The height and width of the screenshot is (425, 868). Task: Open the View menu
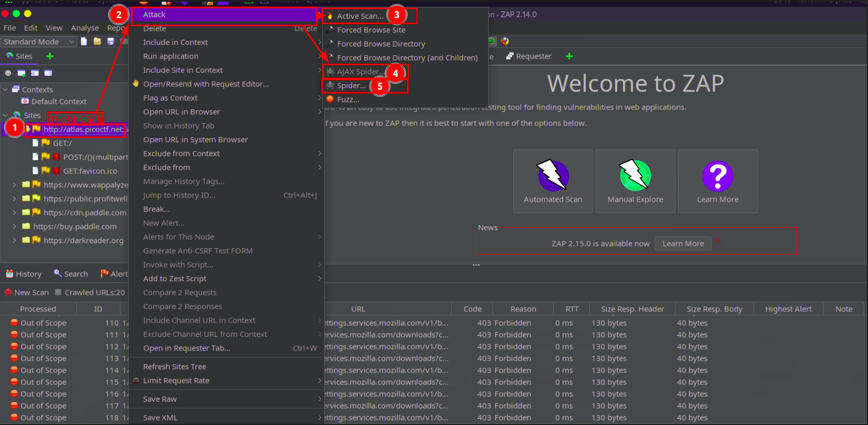click(54, 28)
